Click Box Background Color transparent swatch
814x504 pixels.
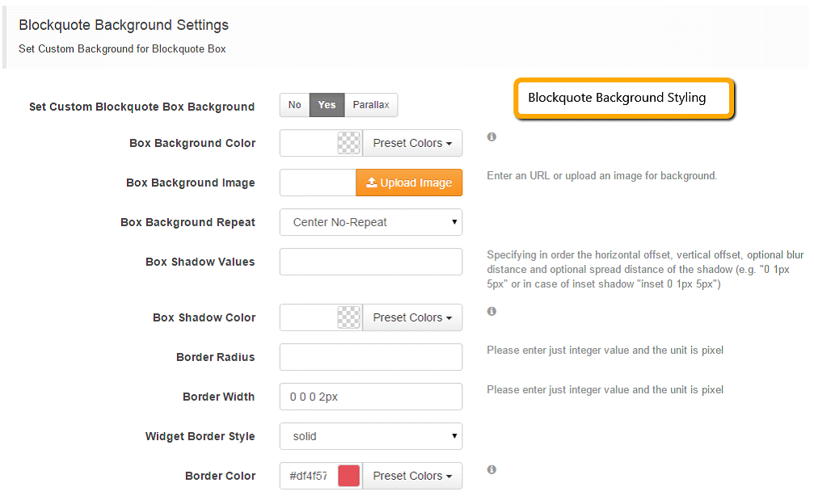349,143
